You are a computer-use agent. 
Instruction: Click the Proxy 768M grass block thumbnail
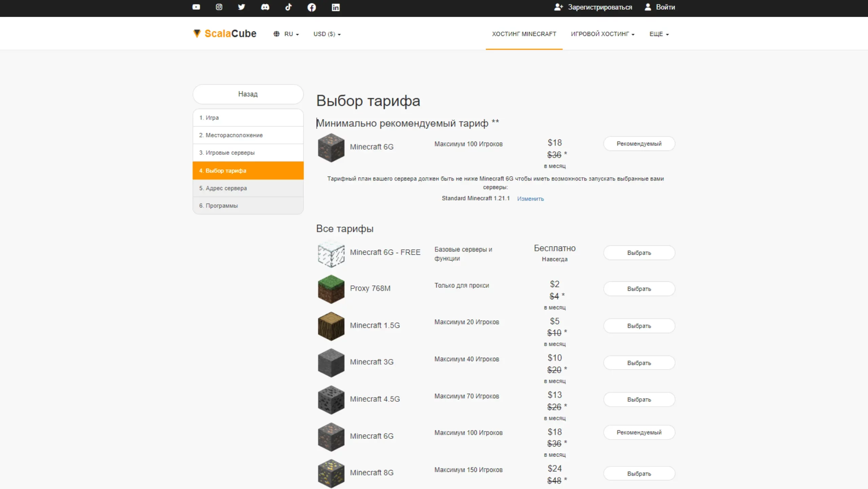(331, 289)
